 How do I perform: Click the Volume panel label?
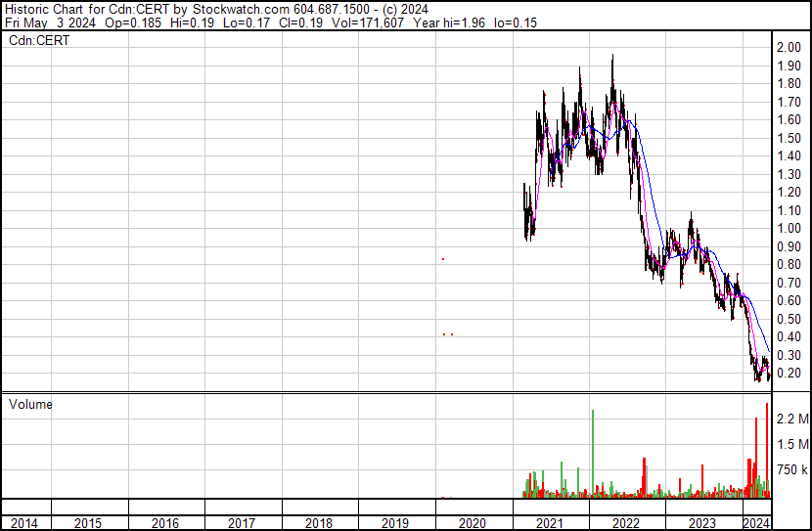point(31,403)
